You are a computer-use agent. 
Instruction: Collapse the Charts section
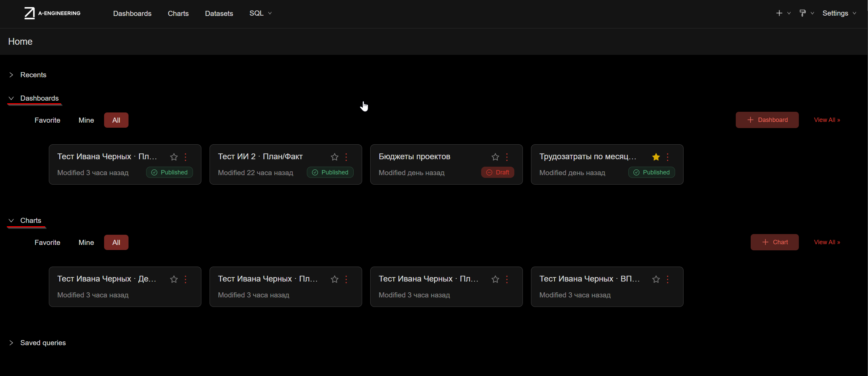point(25,221)
